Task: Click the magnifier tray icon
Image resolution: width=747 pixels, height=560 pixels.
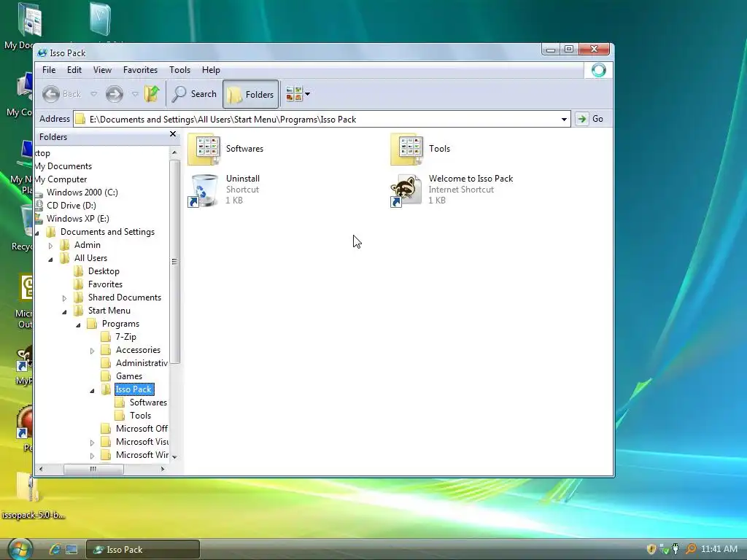Action: tap(691, 549)
